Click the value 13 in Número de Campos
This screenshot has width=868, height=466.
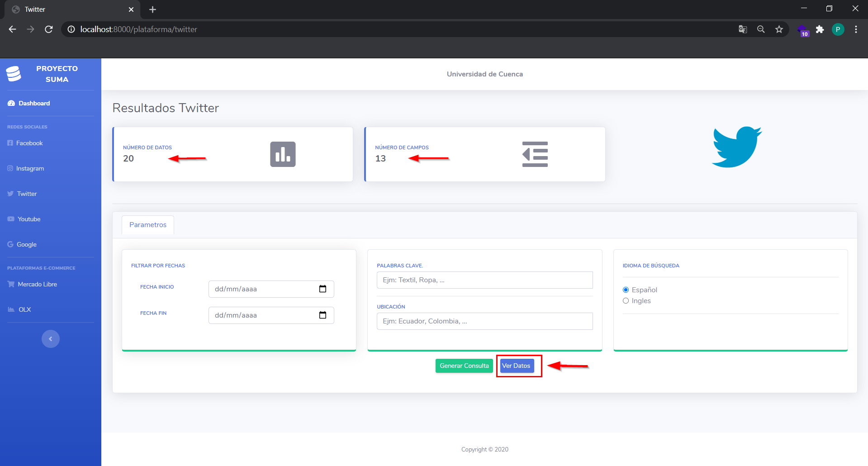point(380,159)
